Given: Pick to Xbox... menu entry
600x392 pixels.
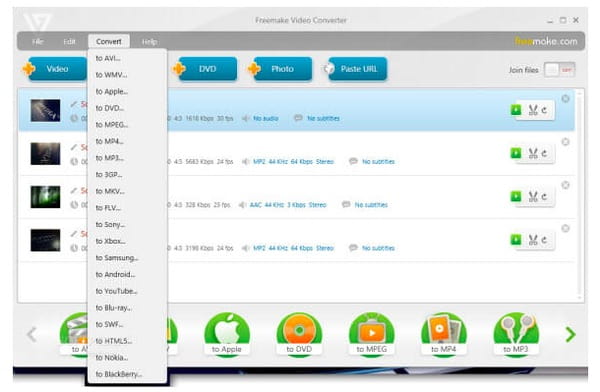Looking at the screenshot, I should pyautogui.click(x=127, y=241).
